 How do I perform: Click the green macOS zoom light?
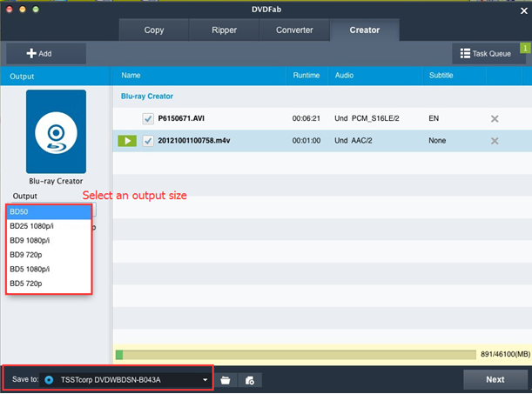(x=36, y=10)
